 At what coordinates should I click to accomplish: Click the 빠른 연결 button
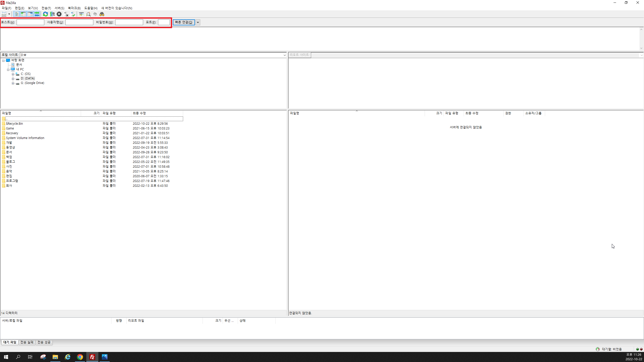(184, 22)
